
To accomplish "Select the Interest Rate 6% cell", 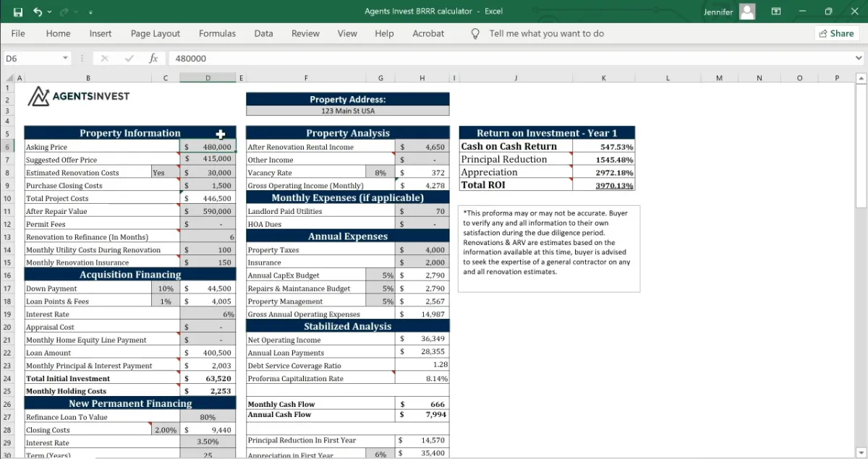I will click(208, 314).
